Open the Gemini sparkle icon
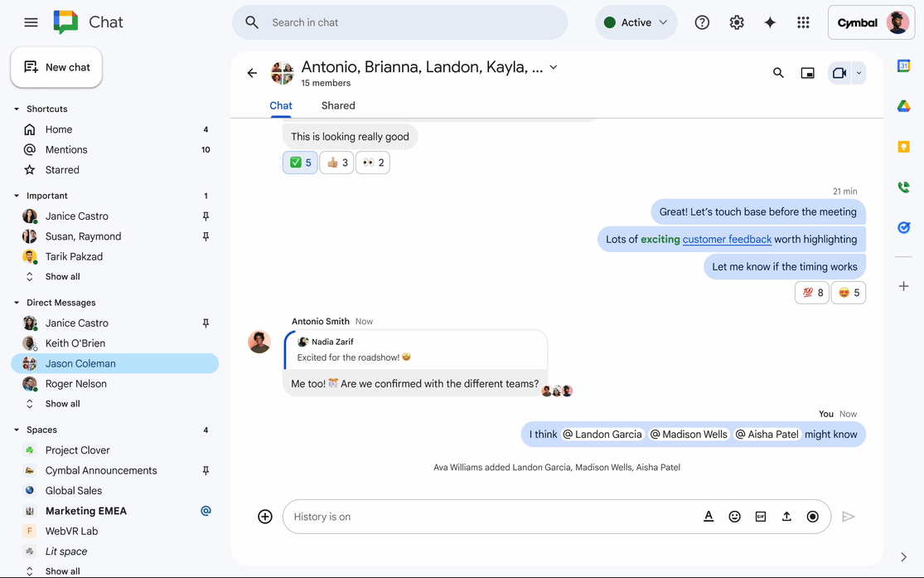 pos(770,22)
